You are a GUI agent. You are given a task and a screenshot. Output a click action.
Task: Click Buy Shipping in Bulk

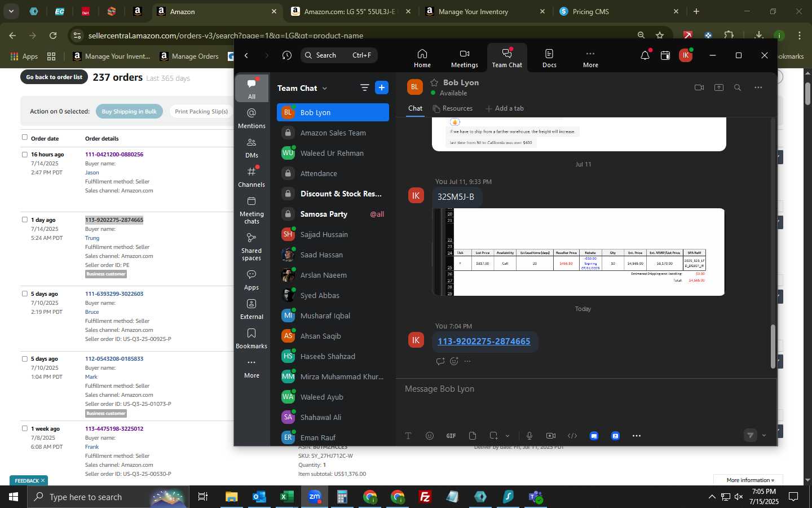coord(129,111)
